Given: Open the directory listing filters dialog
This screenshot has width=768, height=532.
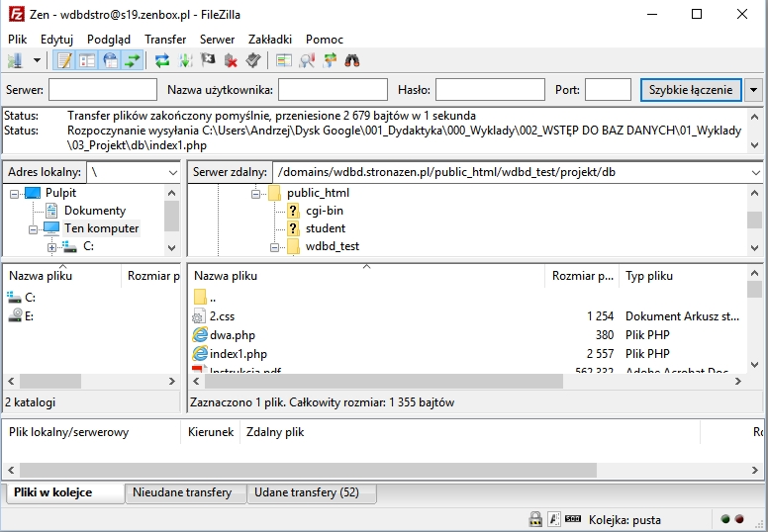Looking at the screenshot, I should (284, 60).
